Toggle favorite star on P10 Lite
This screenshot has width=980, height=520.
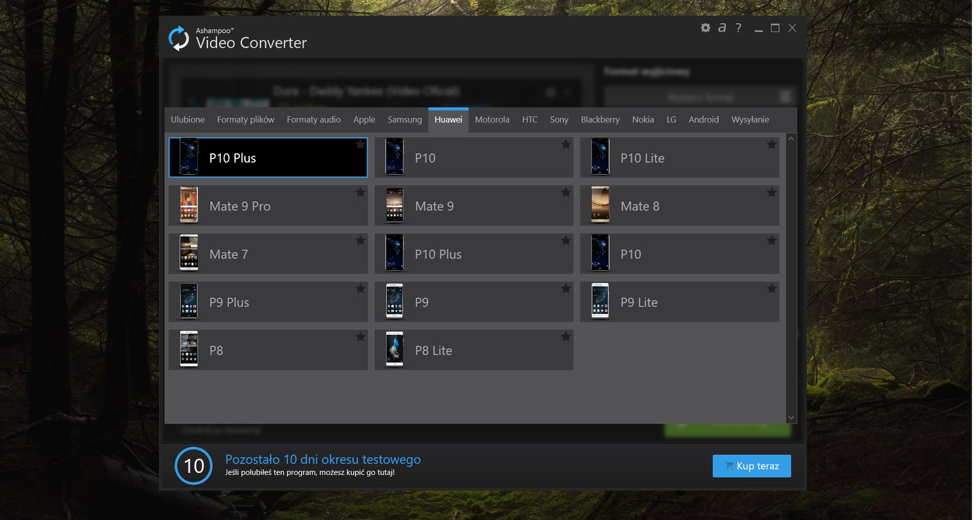coord(771,144)
